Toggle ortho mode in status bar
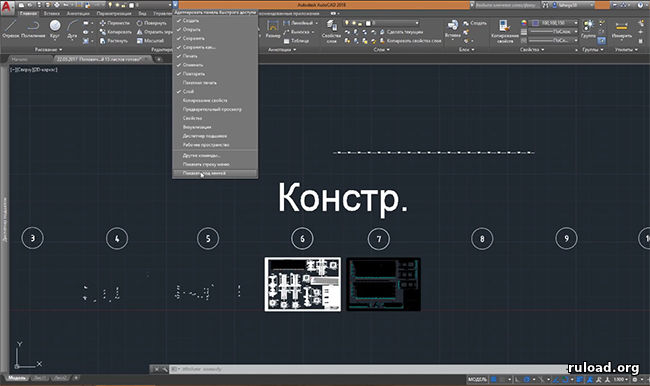The height and width of the screenshot is (386, 650). click(517, 379)
